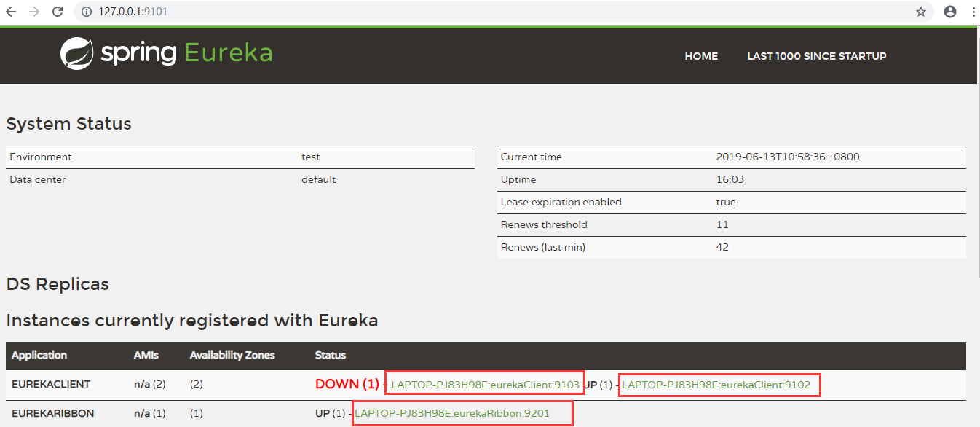Click the Application column header

[39, 356]
